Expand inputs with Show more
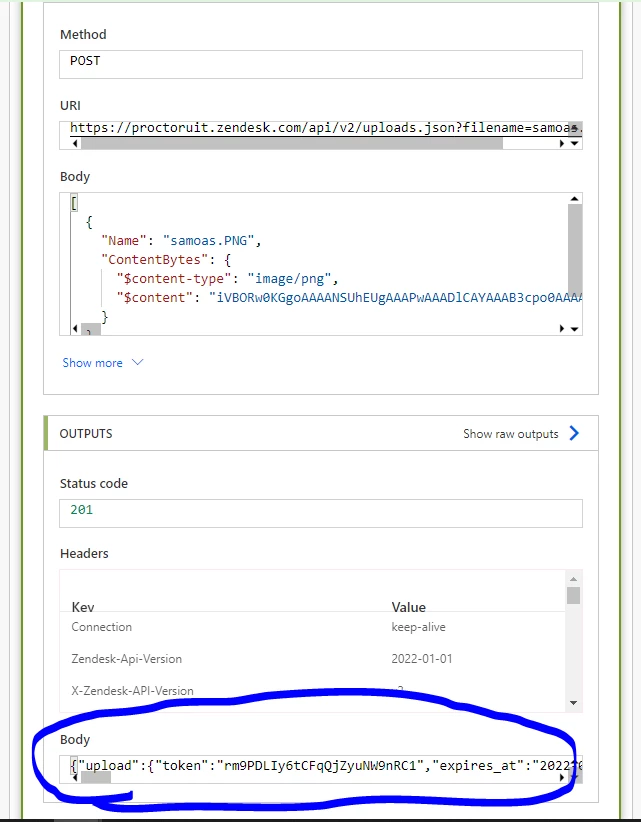This screenshot has height=822, width=641. coord(92,363)
